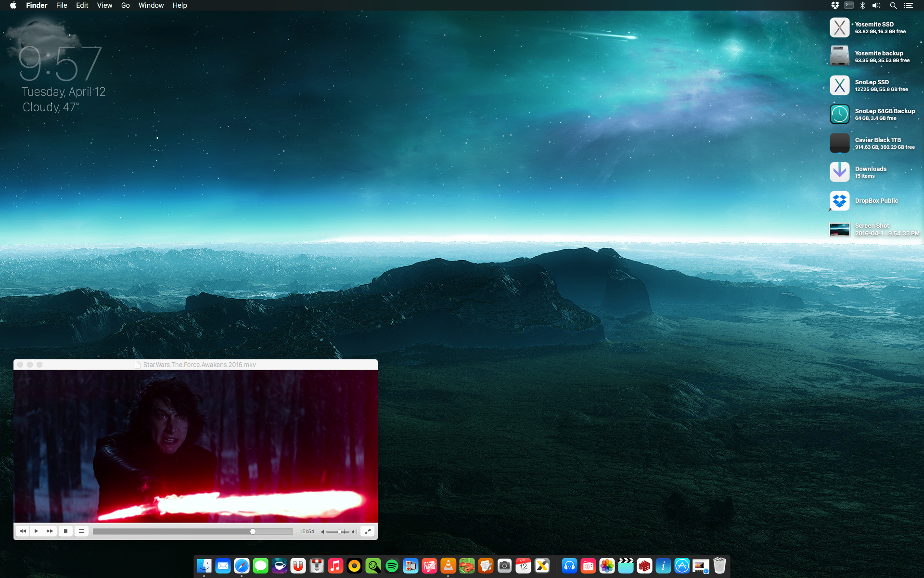Start playback in the VLC player
The image size is (924, 578).
click(36, 531)
